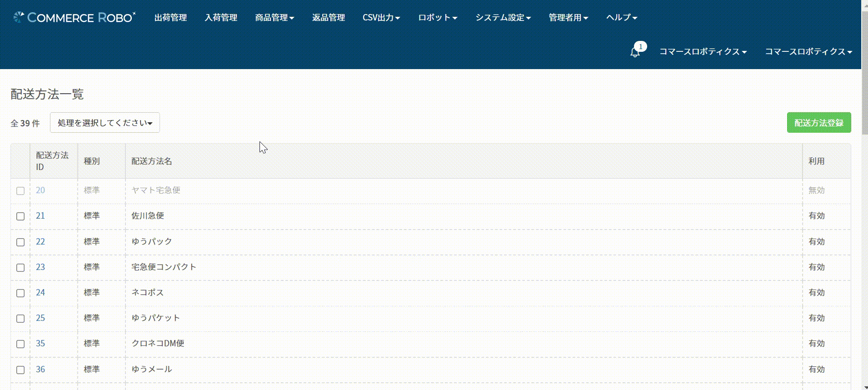Expand the 商品管理 dropdown menu
Image resolution: width=868 pixels, height=390 pixels.
[x=274, y=17]
